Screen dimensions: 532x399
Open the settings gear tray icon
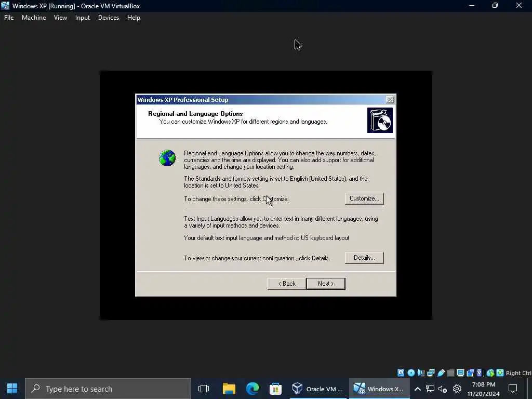(457, 389)
